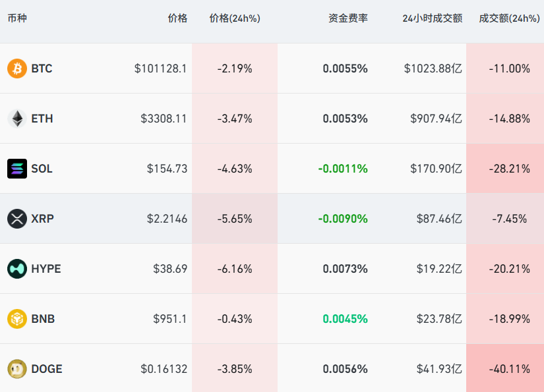This screenshot has height=392, width=544.
Task: Sort by 价格(24h%) column header
Action: [235, 18]
